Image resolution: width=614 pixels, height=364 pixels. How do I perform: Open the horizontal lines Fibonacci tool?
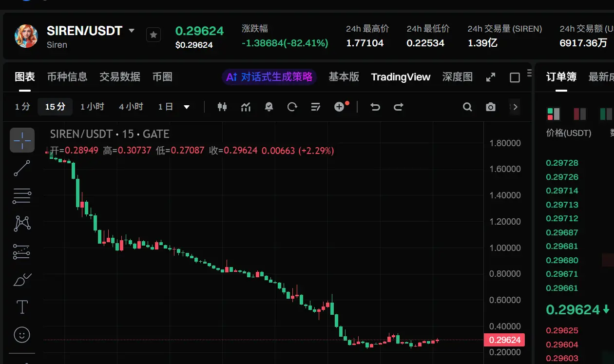pyautogui.click(x=22, y=196)
